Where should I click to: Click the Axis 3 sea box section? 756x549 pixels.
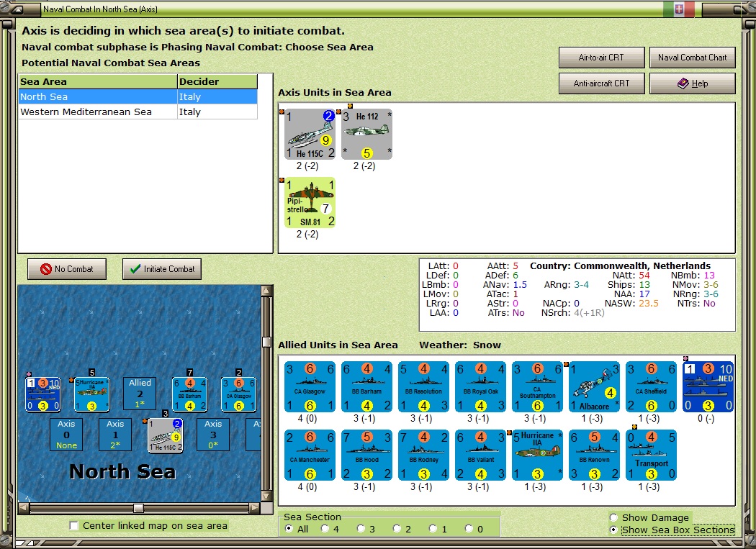pyautogui.click(x=212, y=435)
